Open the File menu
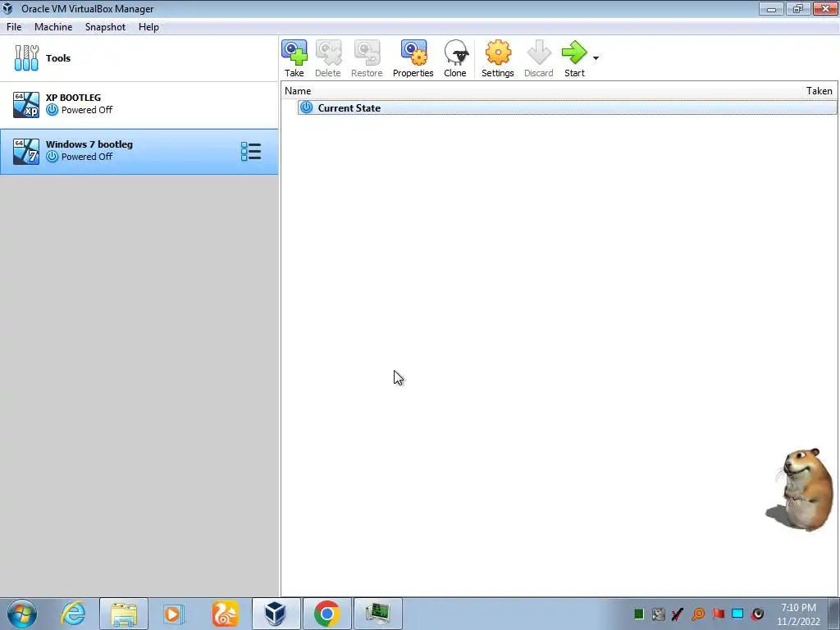Screen dimensions: 840x630 [x=14, y=27]
